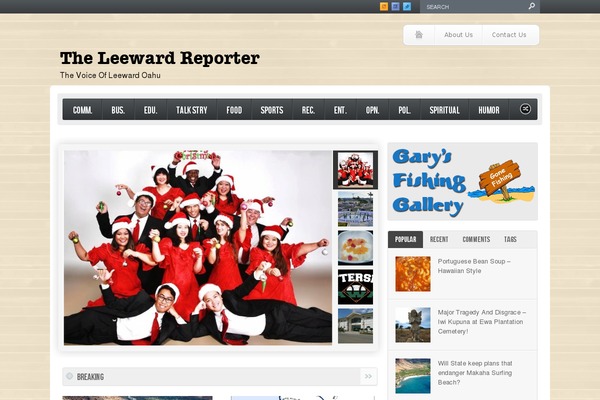Open Portuguese Bean Soup article link
The height and width of the screenshot is (400, 600).
(474, 266)
